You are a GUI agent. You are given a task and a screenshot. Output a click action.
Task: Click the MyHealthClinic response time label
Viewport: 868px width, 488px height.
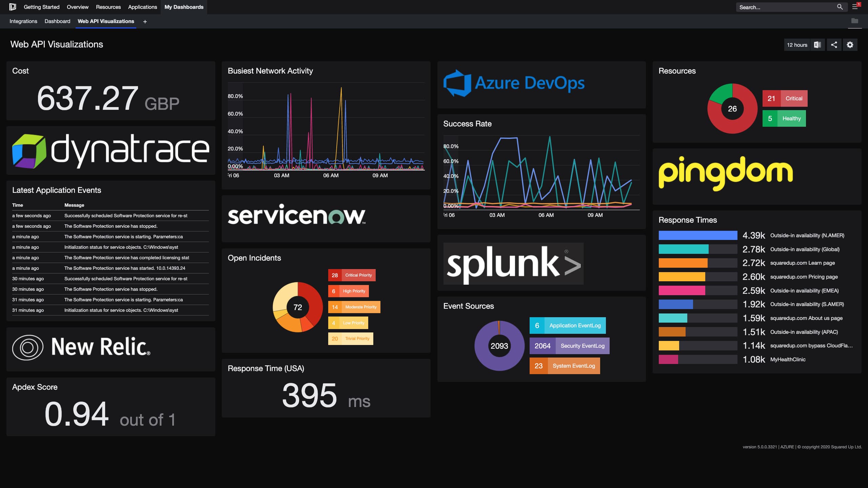pos(788,360)
